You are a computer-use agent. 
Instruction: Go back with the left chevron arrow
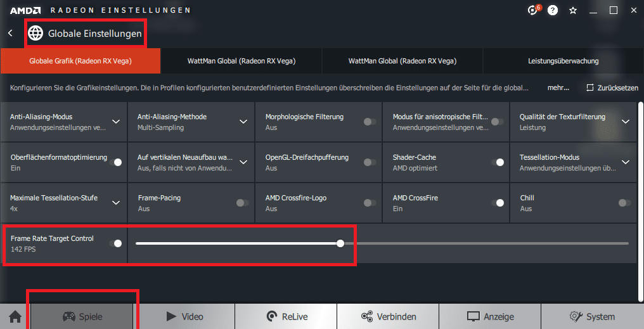tap(10, 33)
